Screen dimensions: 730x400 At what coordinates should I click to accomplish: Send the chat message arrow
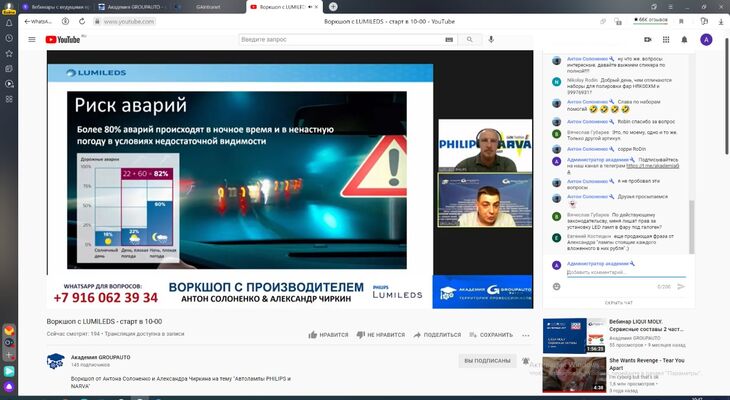click(x=681, y=286)
